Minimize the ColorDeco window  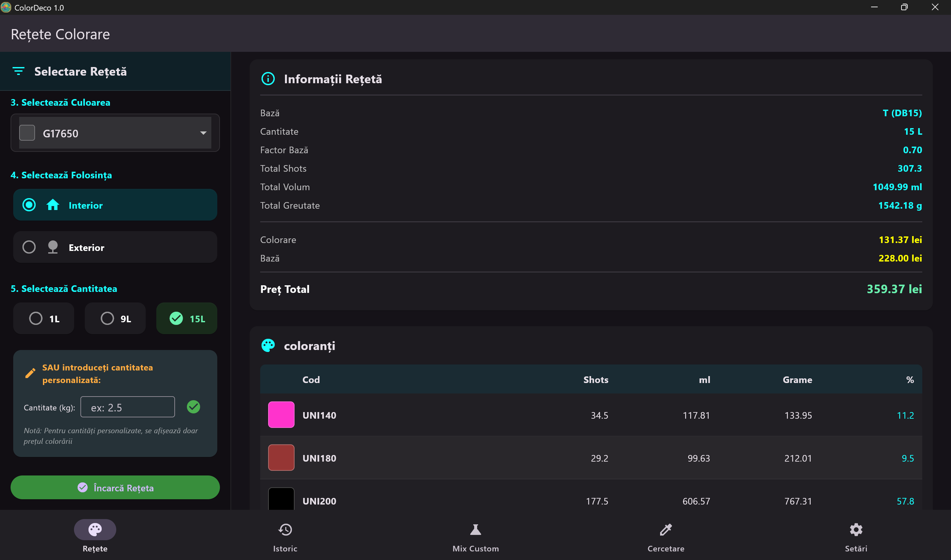pos(874,7)
